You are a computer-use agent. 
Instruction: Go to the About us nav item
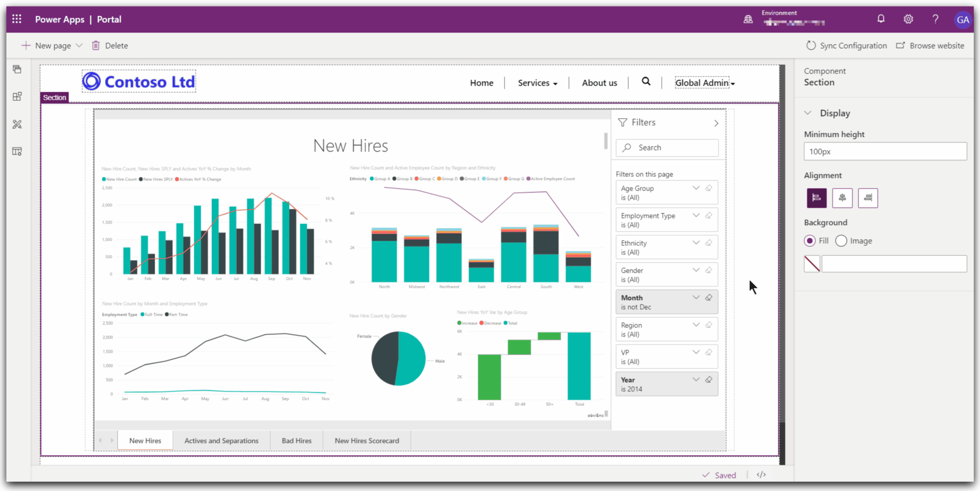point(599,83)
